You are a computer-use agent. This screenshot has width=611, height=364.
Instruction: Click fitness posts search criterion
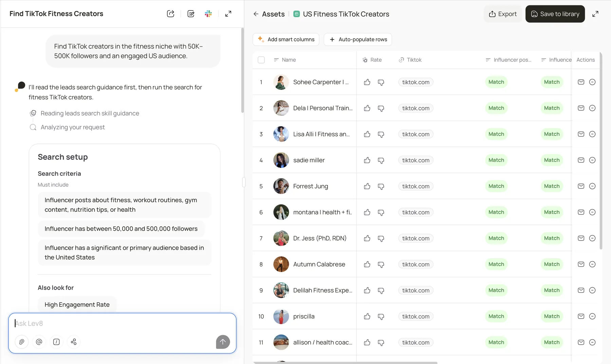[x=125, y=205]
